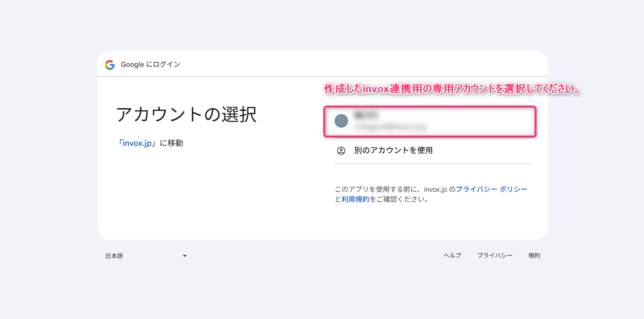Click the language dropdown arrow

[185, 256]
